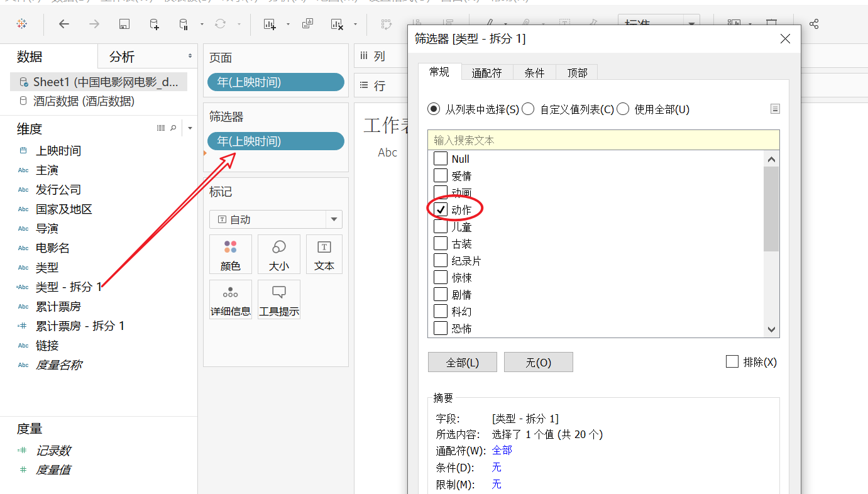Check the 古装 checkbox
This screenshot has height=494, width=868.
(441, 244)
